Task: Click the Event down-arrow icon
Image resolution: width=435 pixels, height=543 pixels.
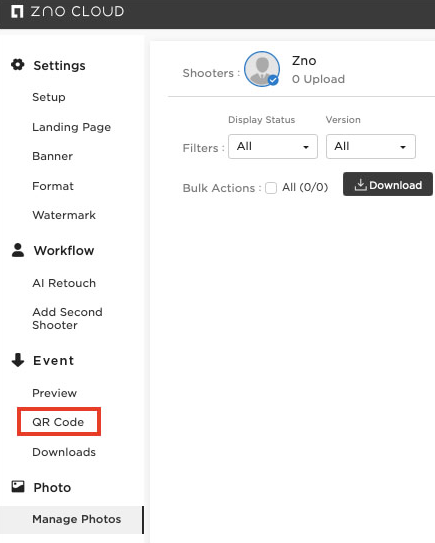Action: [18, 360]
